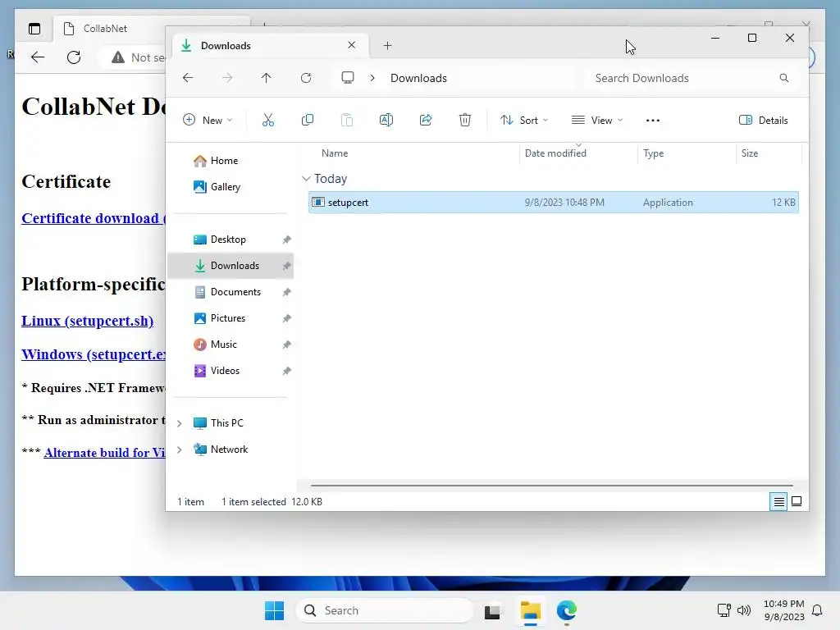This screenshot has height=630, width=840.
Task: Toggle the Details pane
Action: (x=764, y=120)
